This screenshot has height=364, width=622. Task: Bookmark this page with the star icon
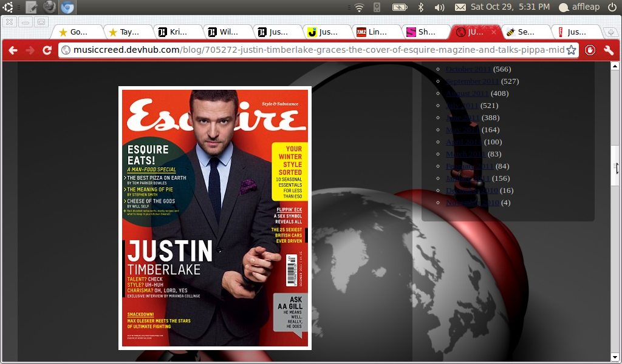click(571, 50)
